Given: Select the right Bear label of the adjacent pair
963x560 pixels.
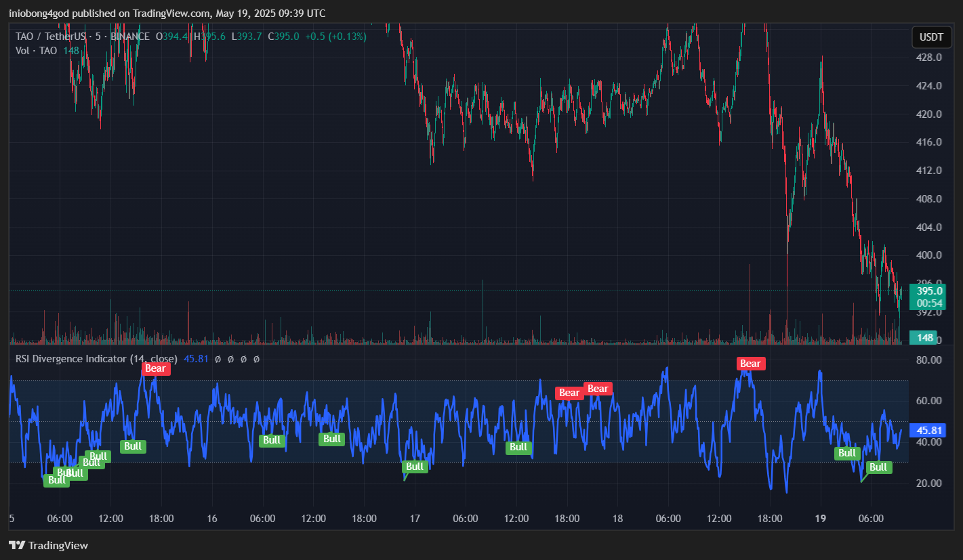Looking at the screenshot, I should (598, 389).
